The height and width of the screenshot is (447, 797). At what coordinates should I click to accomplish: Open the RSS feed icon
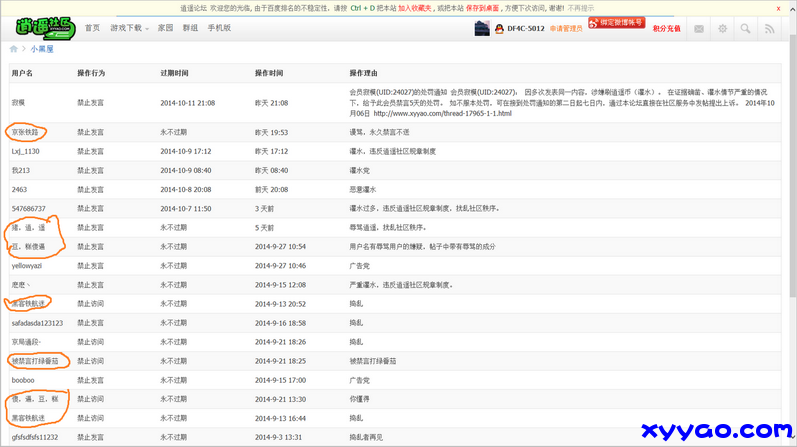point(770,29)
